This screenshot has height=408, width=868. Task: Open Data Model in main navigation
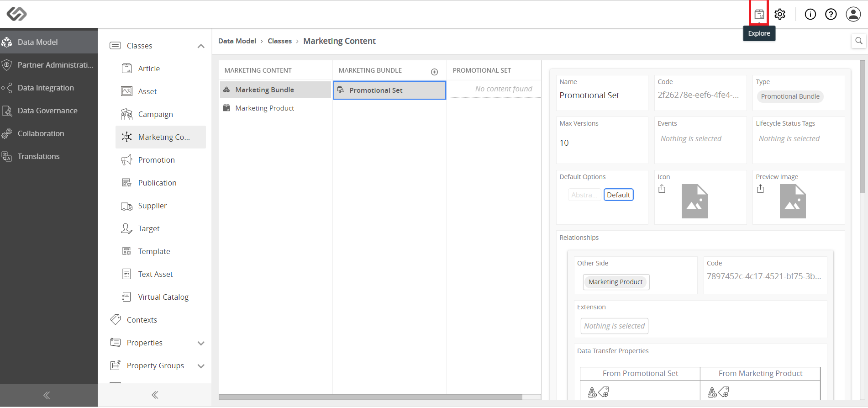pyautogui.click(x=49, y=42)
